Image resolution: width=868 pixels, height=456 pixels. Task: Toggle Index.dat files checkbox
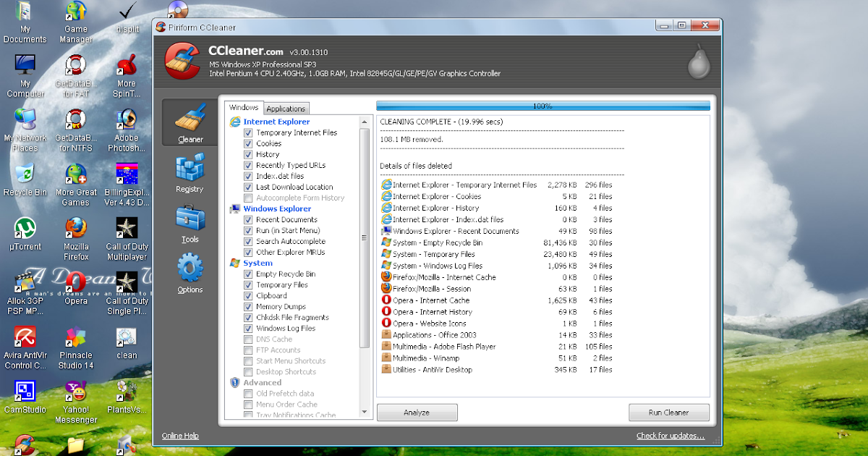click(249, 176)
